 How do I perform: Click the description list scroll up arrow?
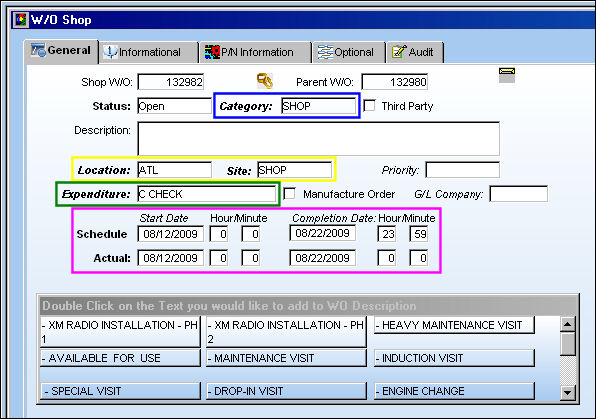point(567,324)
